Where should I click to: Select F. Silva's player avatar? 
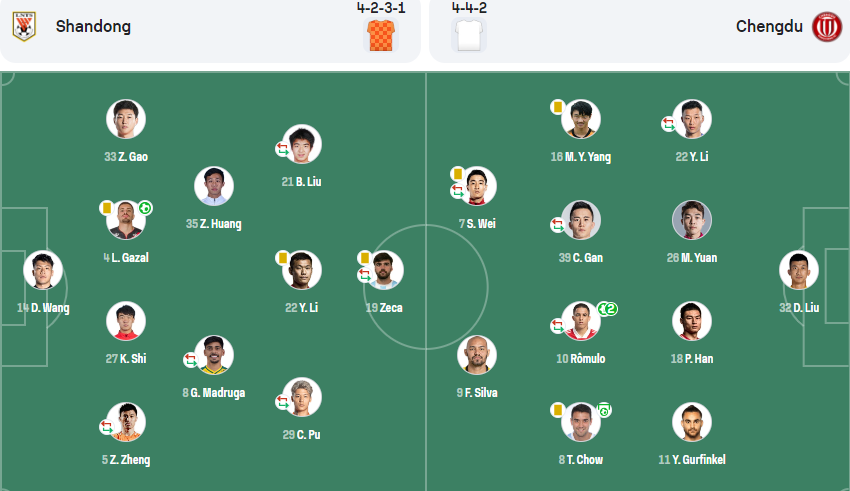point(477,355)
